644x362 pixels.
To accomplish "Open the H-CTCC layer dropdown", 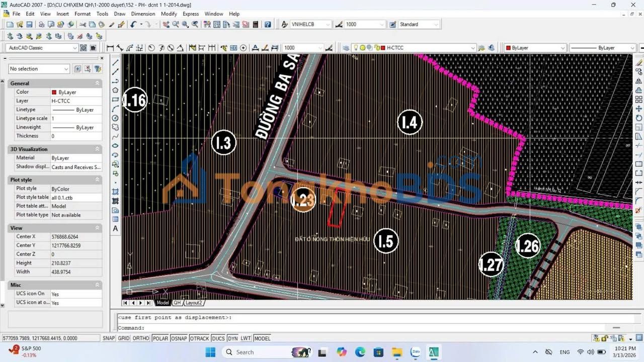I will click(x=473, y=47).
